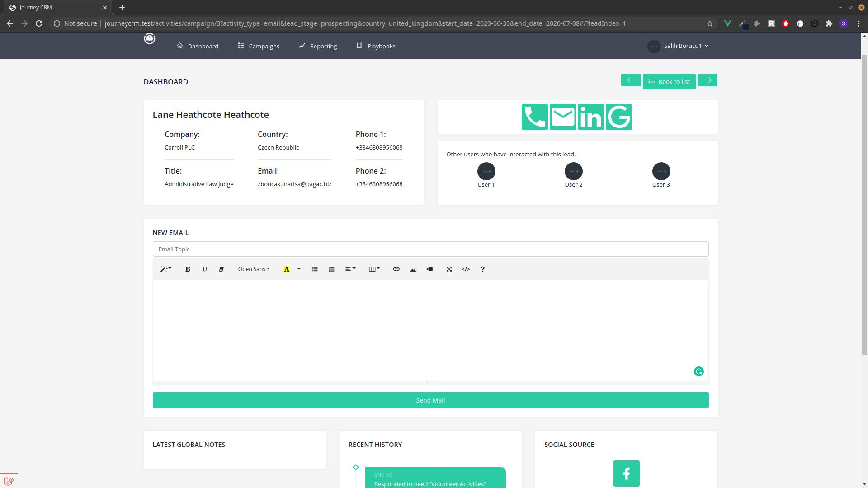868x488 pixels.
Task: Open a new browser tab
Action: click(122, 8)
